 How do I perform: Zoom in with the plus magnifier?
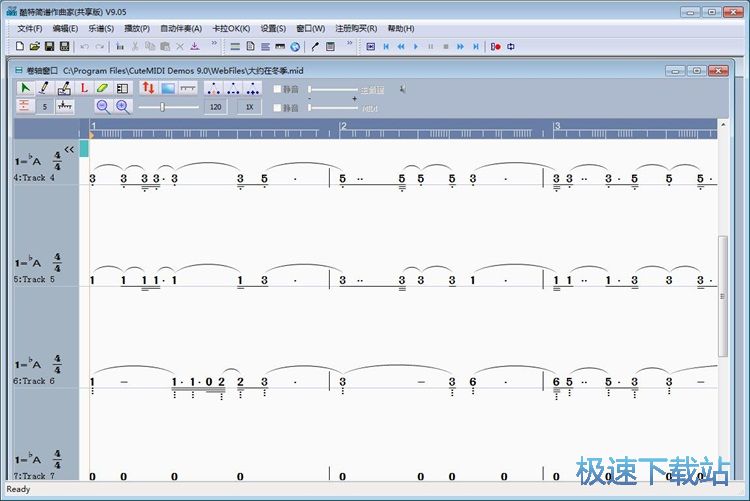tap(122, 106)
